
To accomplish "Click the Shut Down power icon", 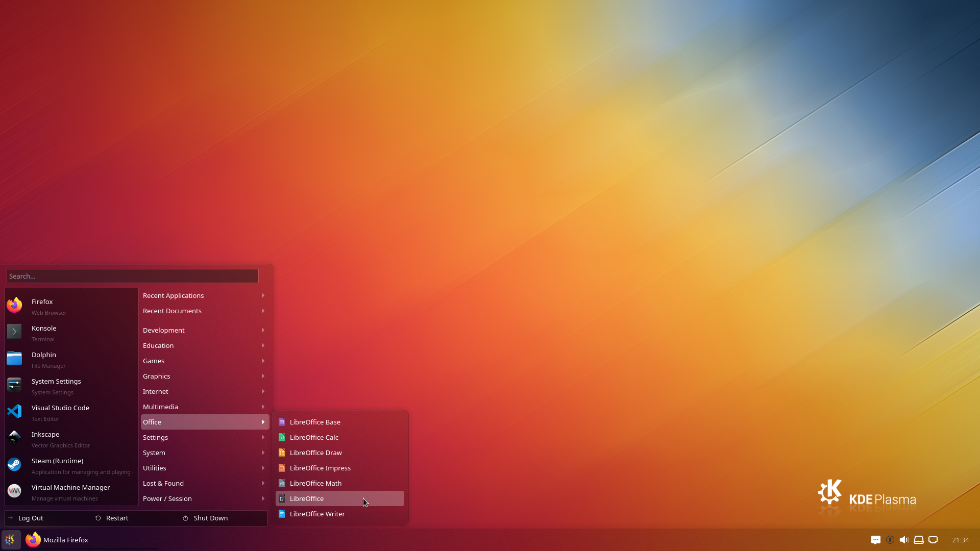I will [x=185, y=518].
